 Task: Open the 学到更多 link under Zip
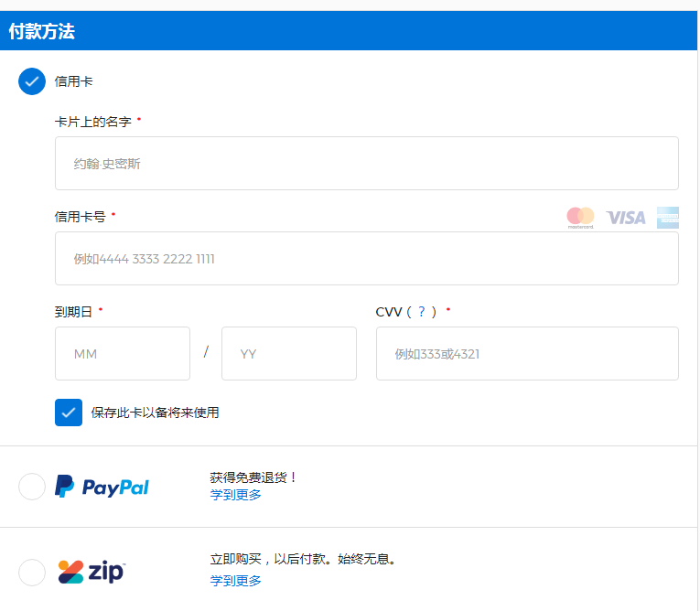(x=235, y=581)
